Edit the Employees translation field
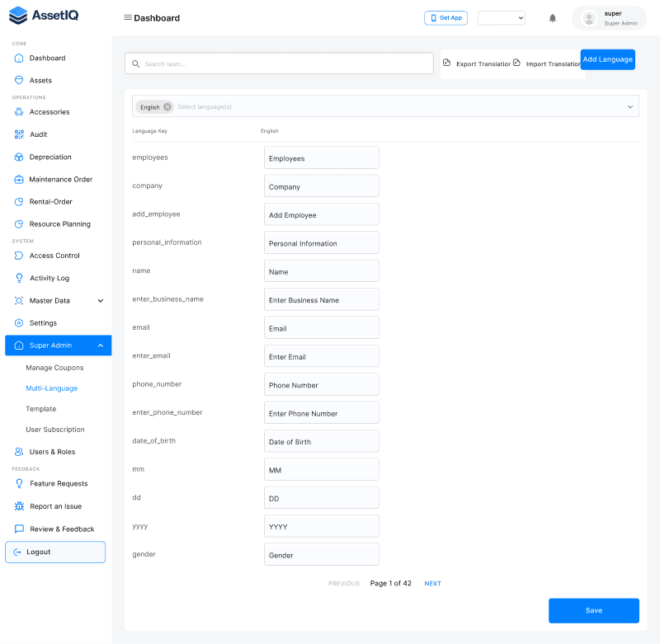This screenshot has width=660, height=644. click(x=321, y=157)
